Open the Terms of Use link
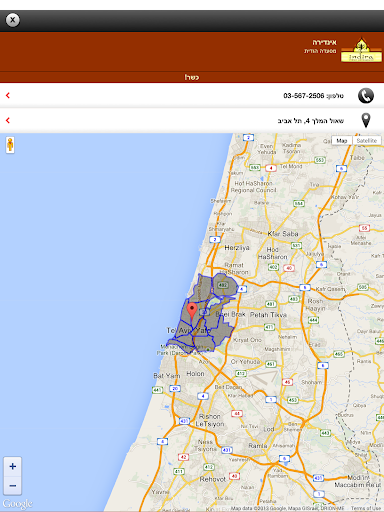The height and width of the screenshot is (512, 384). [x=365, y=508]
